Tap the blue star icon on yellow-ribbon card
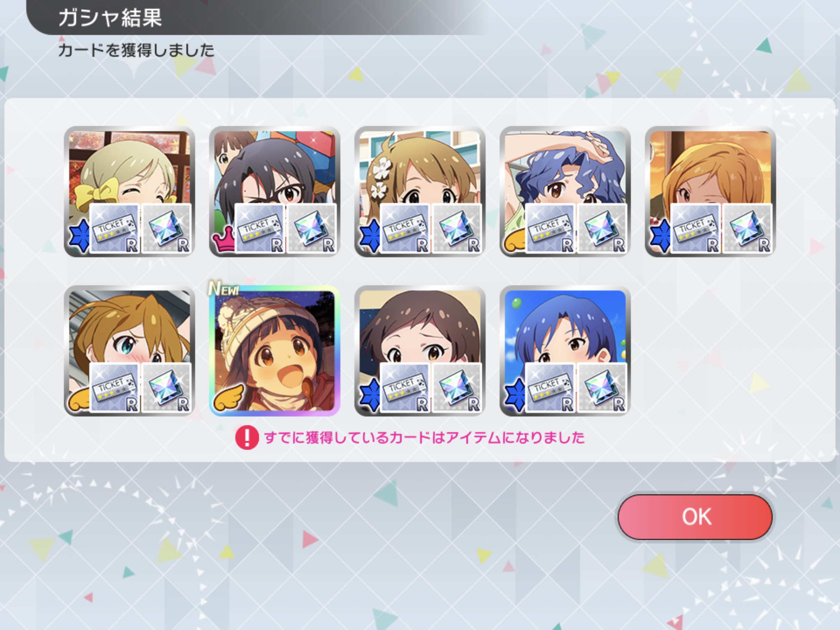 [79, 236]
